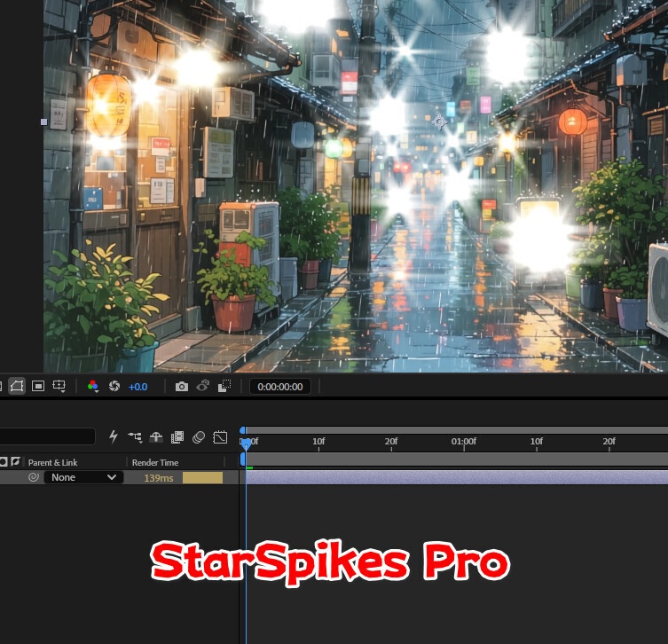Click the layer's left-edge transform handle
668x644 pixels.
point(43,122)
